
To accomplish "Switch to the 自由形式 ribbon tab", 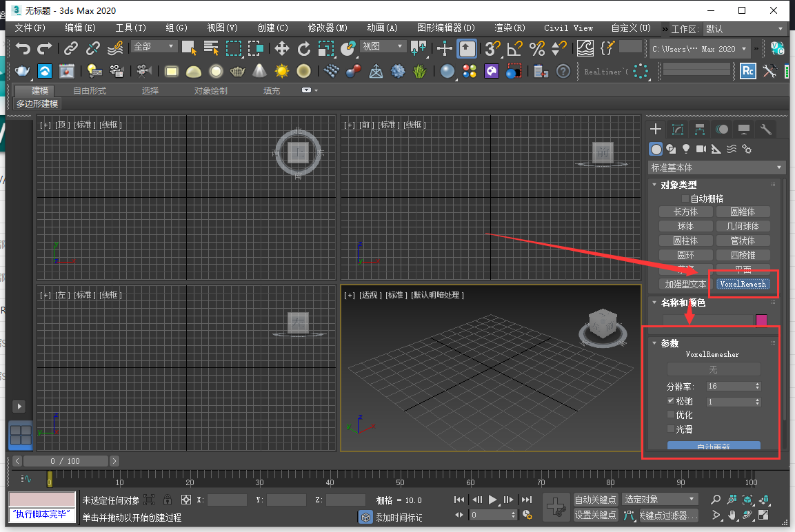I will pyautogui.click(x=90, y=91).
